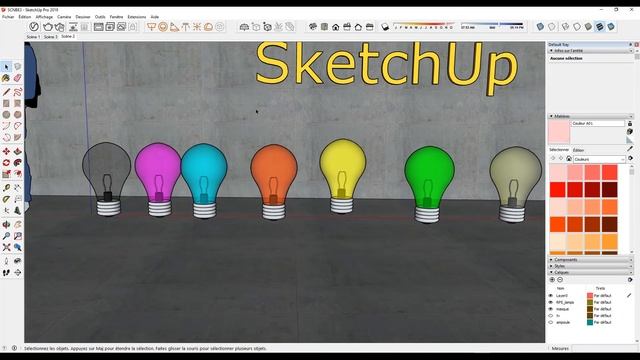Choose the Orbit camera tool
Viewport: 640px width, 360px height.
coord(6,224)
